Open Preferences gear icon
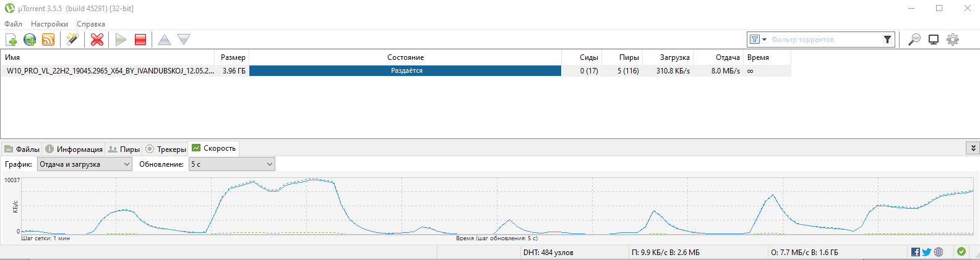980x260 pixels. pyautogui.click(x=953, y=40)
